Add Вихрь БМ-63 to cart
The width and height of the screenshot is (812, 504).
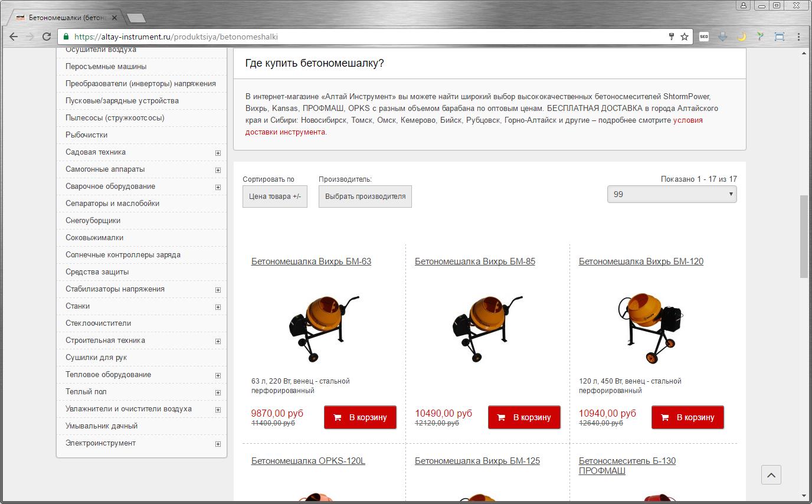(x=360, y=417)
